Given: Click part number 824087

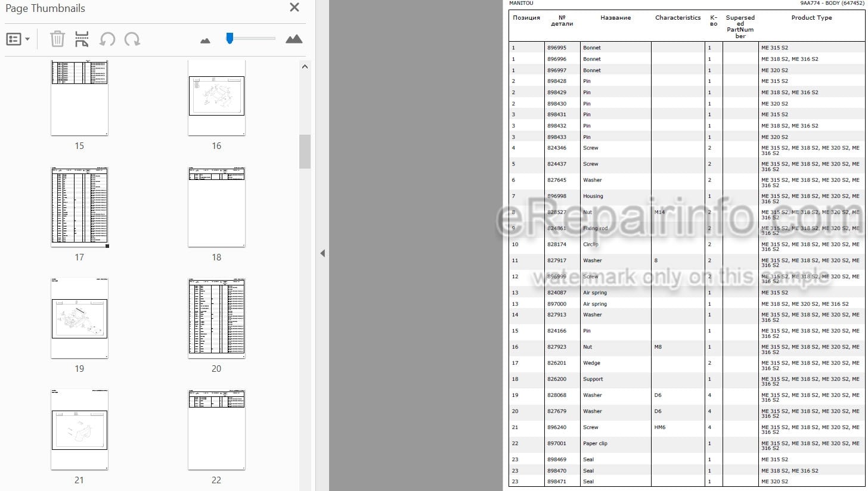Looking at the screenshot, I should [x=557, y=293].
